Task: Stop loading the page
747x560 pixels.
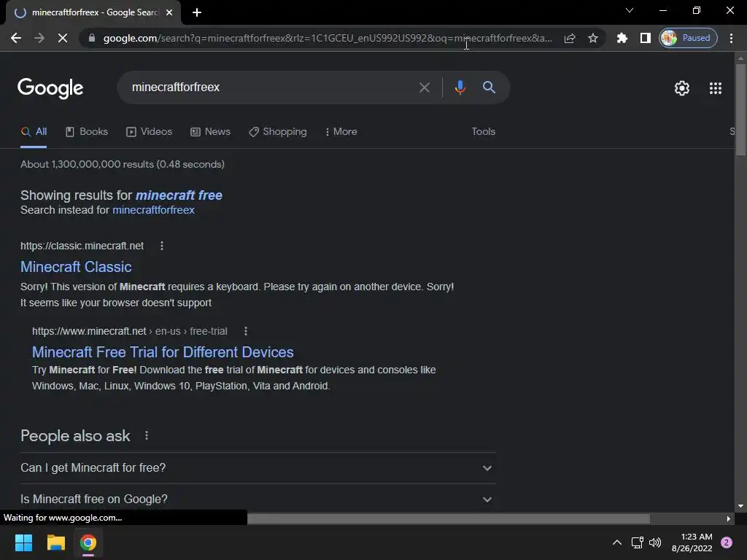Action: (x=63, y=38)
